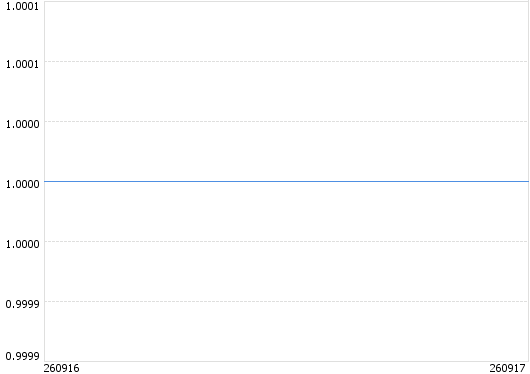Click the 1.0000 label just below the blue line
The width and height of the screenshot is (530, 374).
pyautogui.click(x=22, y=244)
